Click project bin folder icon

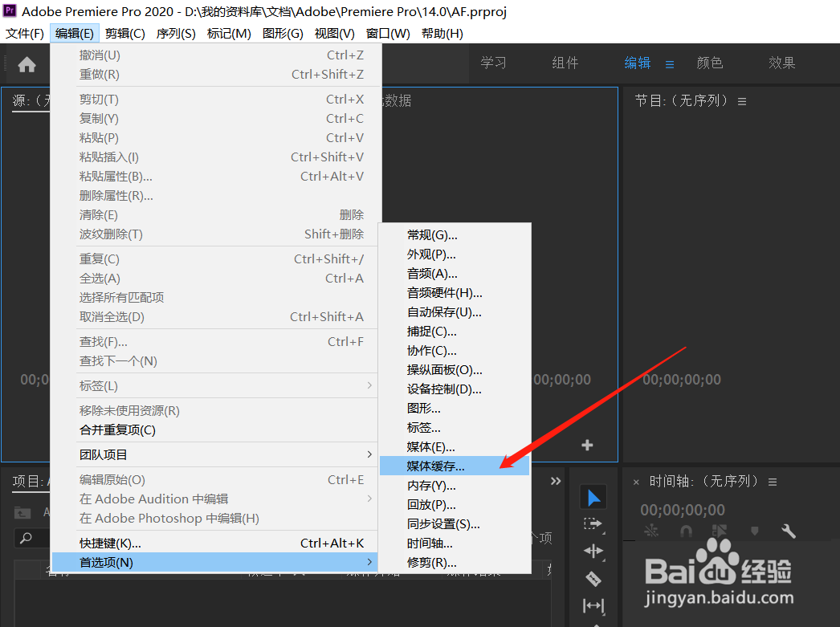coord(22,512)
